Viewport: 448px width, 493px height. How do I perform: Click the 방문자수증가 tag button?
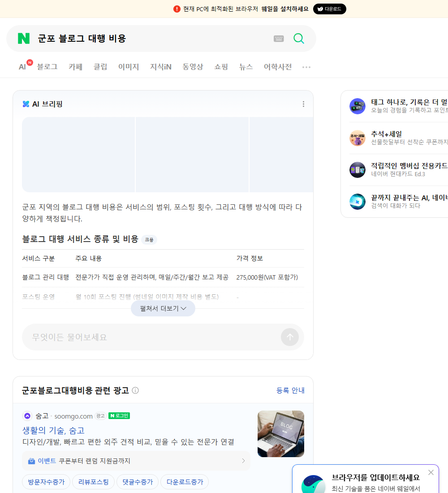[46, 482]
